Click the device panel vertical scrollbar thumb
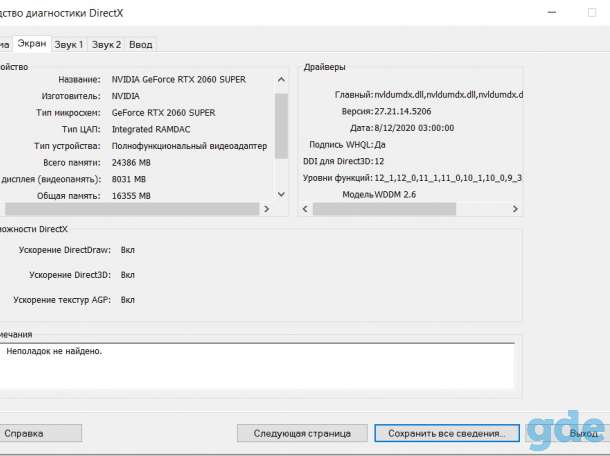Viewport: 610px width, 456px height. pos(281,126)
